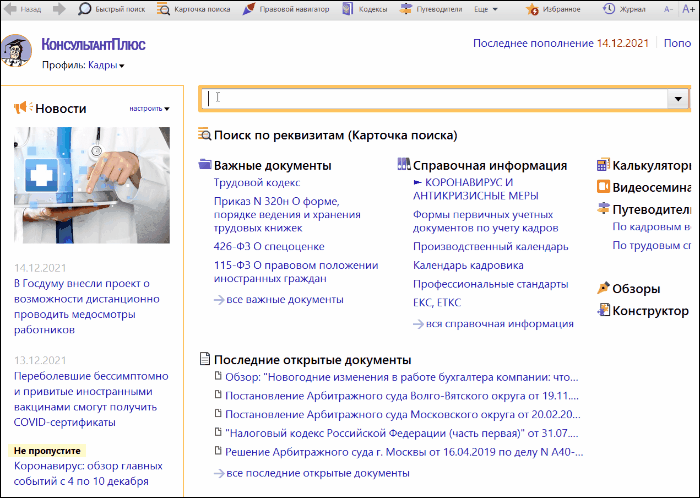Read news about дистанционно проводить медосмотры

(x=87, y=307)
